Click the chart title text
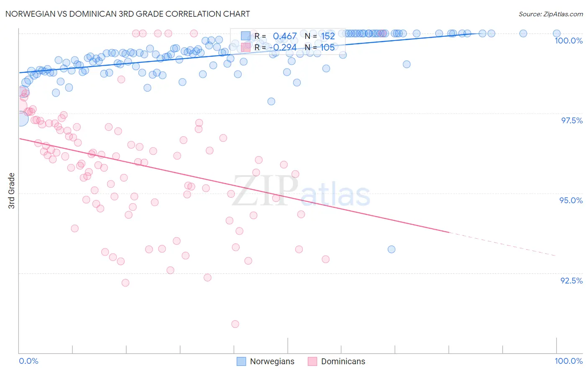The image size is (588, 373). 128,14
